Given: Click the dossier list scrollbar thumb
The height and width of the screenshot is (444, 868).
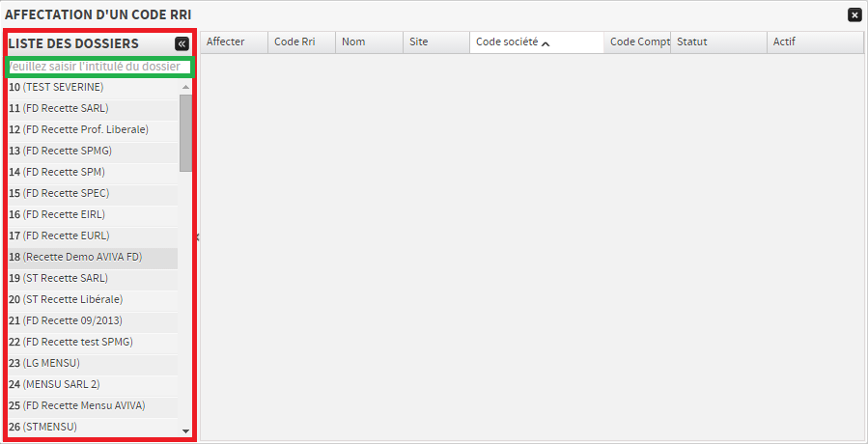Looking at the screenshot, I should tap(185, 131).
